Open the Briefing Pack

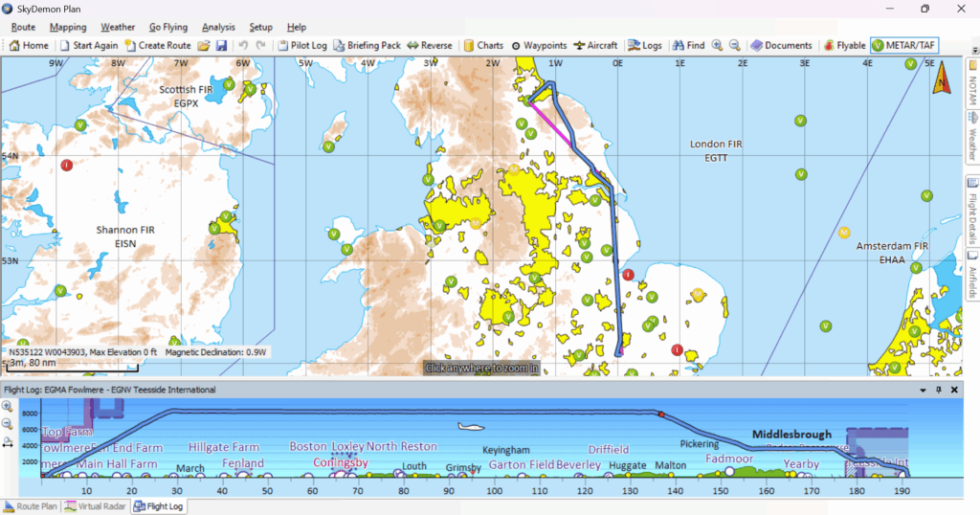pos(367,45)
